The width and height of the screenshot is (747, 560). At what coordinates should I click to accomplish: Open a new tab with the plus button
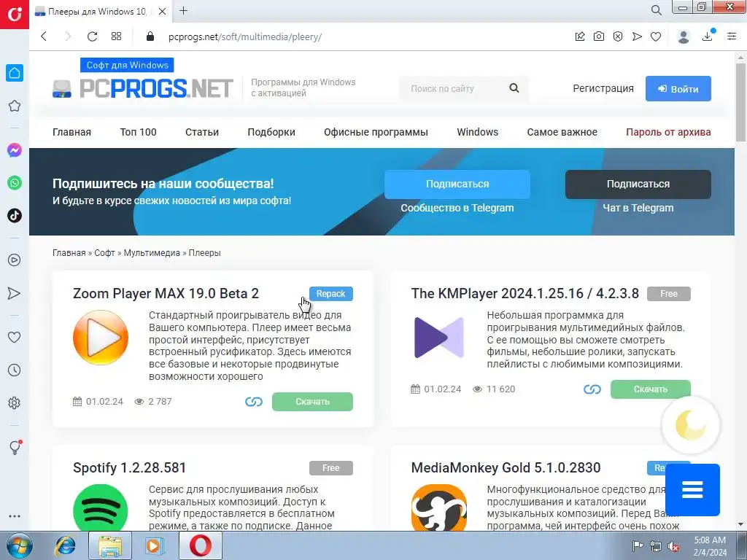point(183,11)
